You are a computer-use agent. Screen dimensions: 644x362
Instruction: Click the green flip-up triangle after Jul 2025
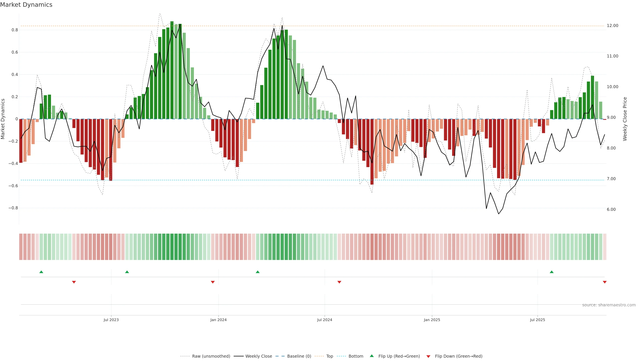(552, 272)
